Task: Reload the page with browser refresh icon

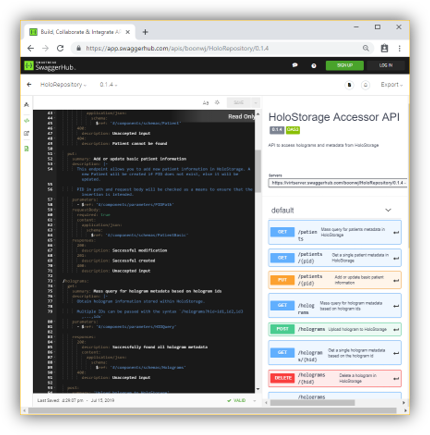Action: pos(60,48)
